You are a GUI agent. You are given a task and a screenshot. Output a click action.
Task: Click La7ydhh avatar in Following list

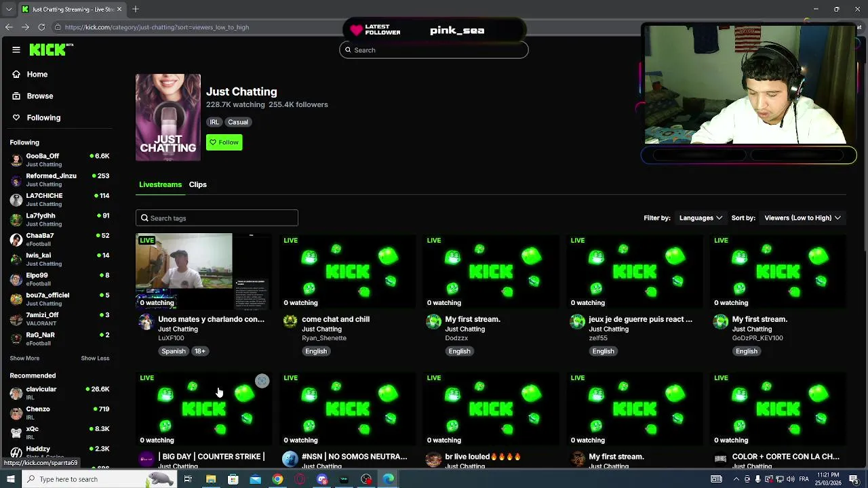[16, 220]
